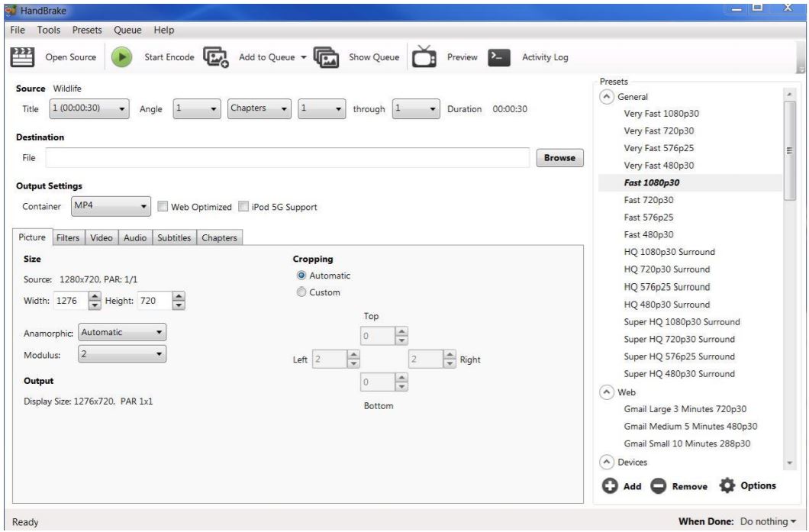This screenshot has width=809, height=532.
Task: Click the Browse button
Action: click(559, 158)
